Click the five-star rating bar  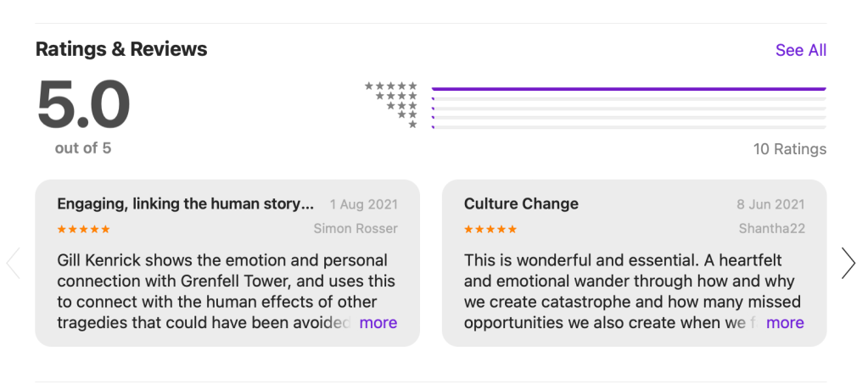(628, 88)
